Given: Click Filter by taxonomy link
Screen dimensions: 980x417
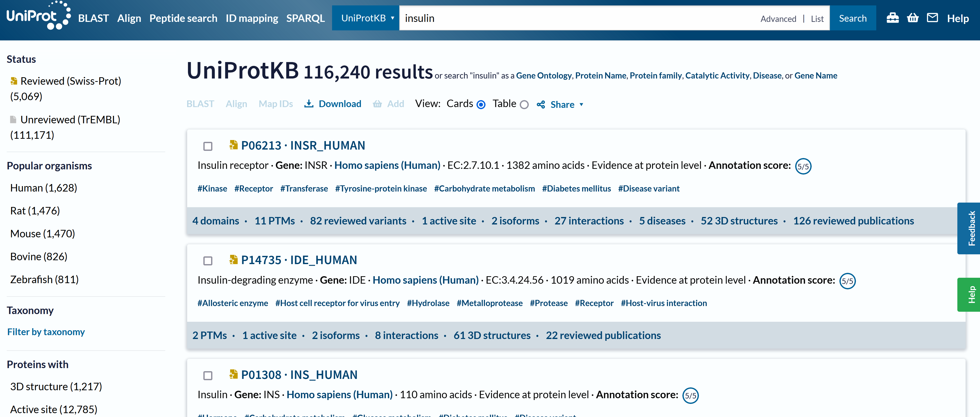Looking at the screenshot, I should 46,332.
